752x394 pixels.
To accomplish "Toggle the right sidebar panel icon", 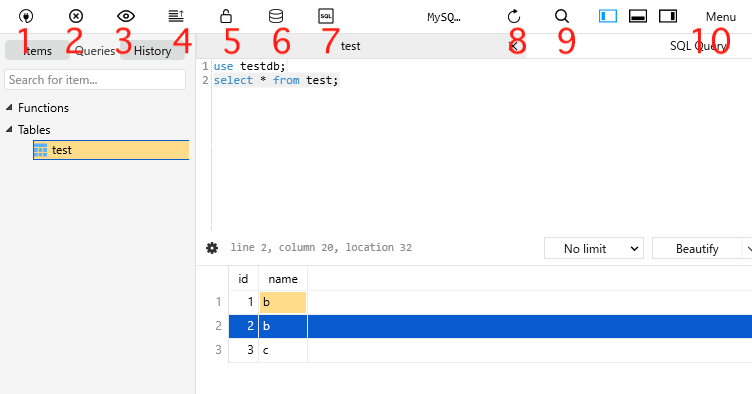I will 668,16.
